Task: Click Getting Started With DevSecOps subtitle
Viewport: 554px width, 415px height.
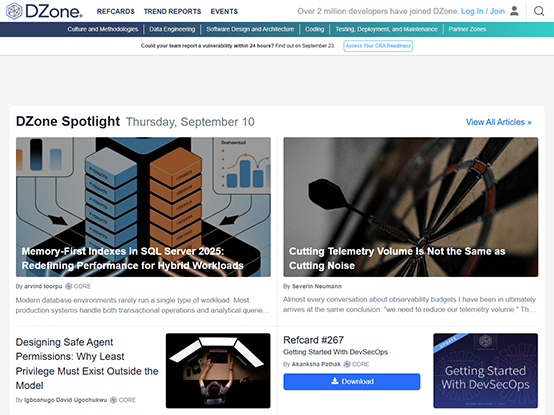Action: 335,352
